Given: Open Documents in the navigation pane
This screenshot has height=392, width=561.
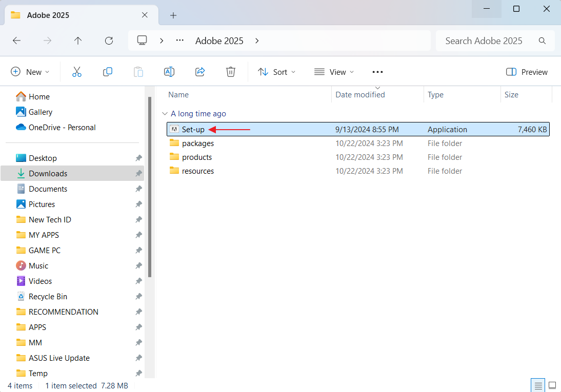Looking at the screenshot, I should tap(48, 189).
